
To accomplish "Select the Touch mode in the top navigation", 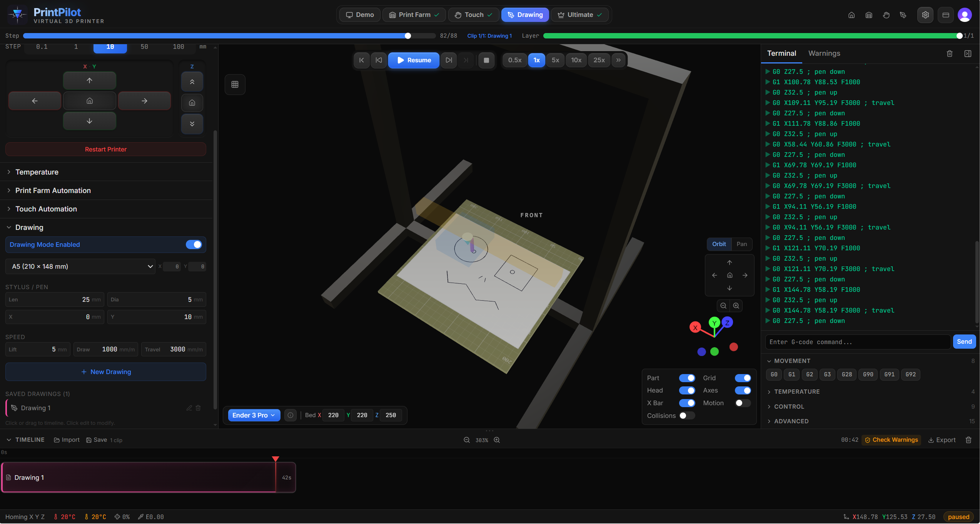I will 474,15.
